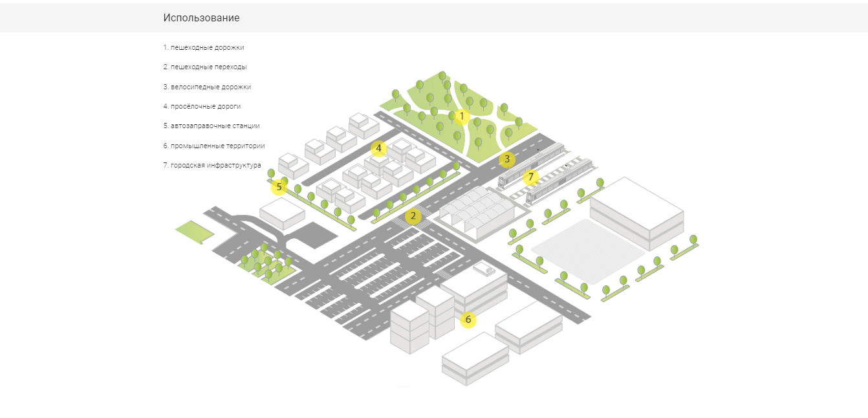The height and width of the screenshot is (418, 868).
Task: Select "5. автозаправочные станции" legend item
Action: tap(212, 126)
